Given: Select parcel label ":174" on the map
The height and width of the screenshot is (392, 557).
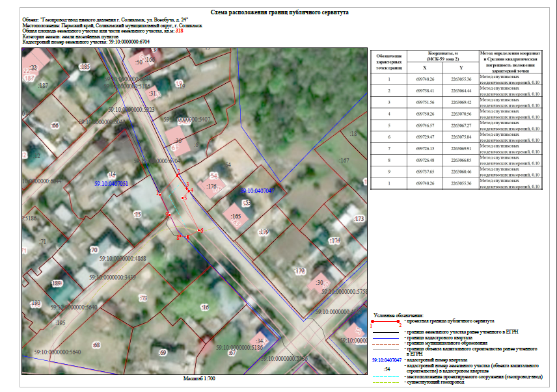Looking at the screenshot, I should point(334,241).
